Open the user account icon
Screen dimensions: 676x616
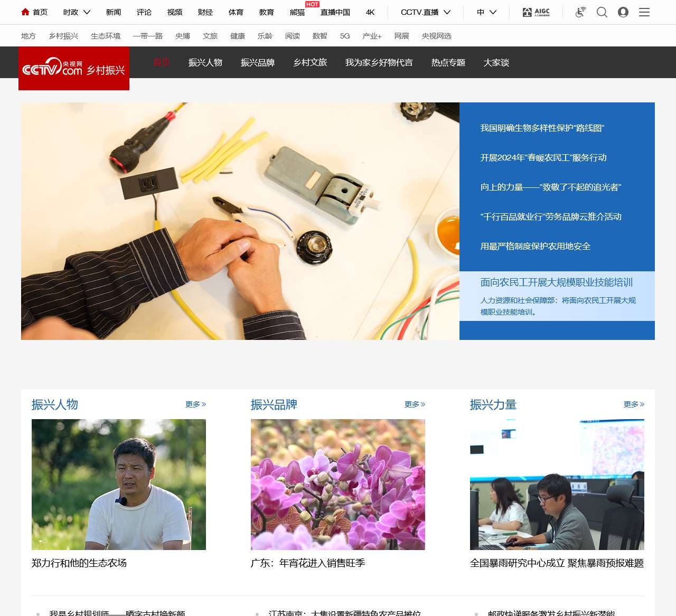pos(623,12)
